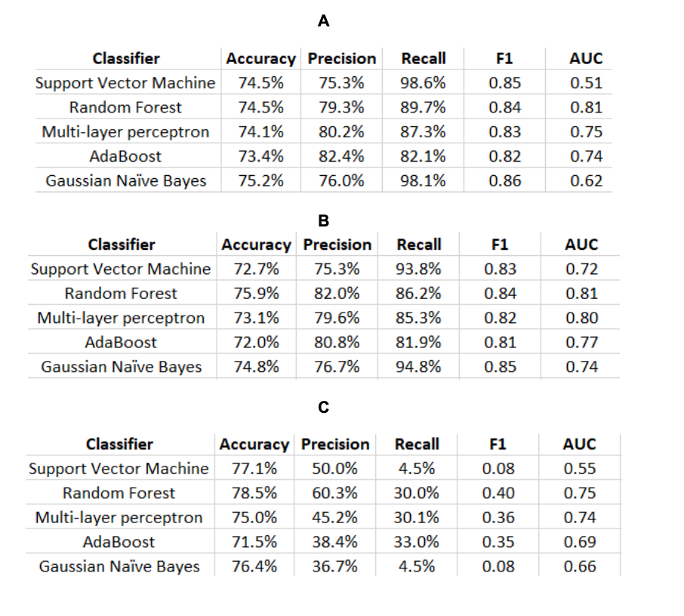
Task: Click Gaussian Naïve Bayes recall 94.8% cell
Action: pos(418,367)
